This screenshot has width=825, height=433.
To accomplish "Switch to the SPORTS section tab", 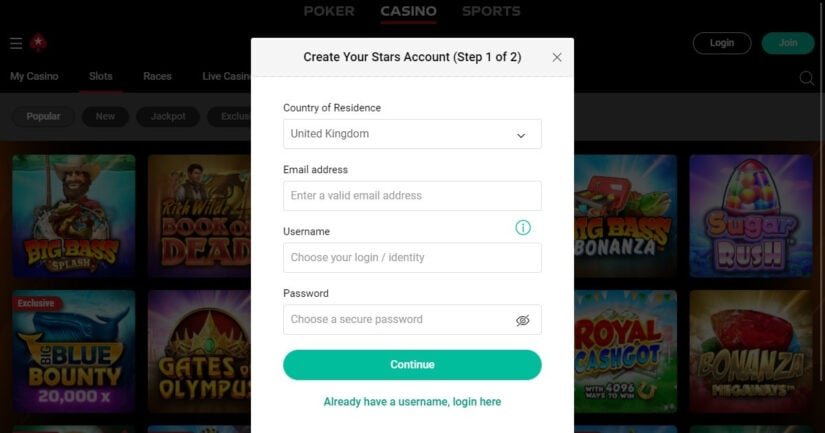I will pyautogui.click(x=491, y=11).
